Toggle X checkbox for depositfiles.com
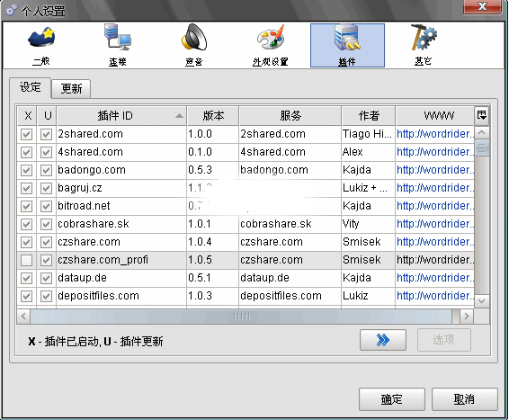509x420 pixels. point(27,296)
